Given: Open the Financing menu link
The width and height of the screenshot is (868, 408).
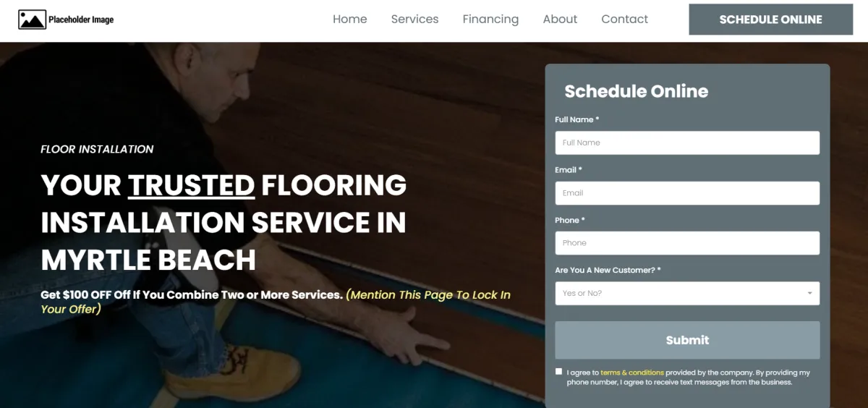Looking at the screenshot, I should click(490, 20).
